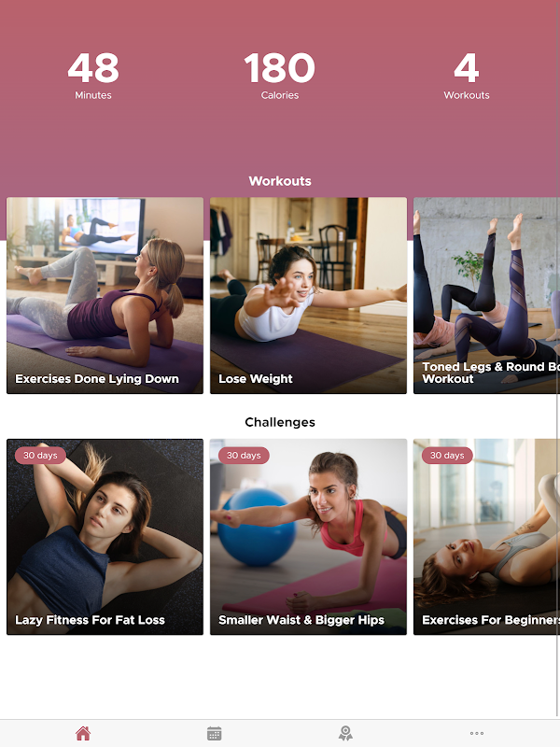Open Toned Legs & Round Workout card
This screenshot has height=747, width=560.
[486, 295]
